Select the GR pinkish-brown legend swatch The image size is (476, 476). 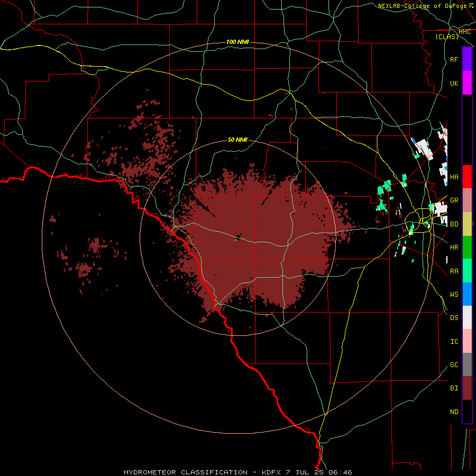tap(467, 200)
